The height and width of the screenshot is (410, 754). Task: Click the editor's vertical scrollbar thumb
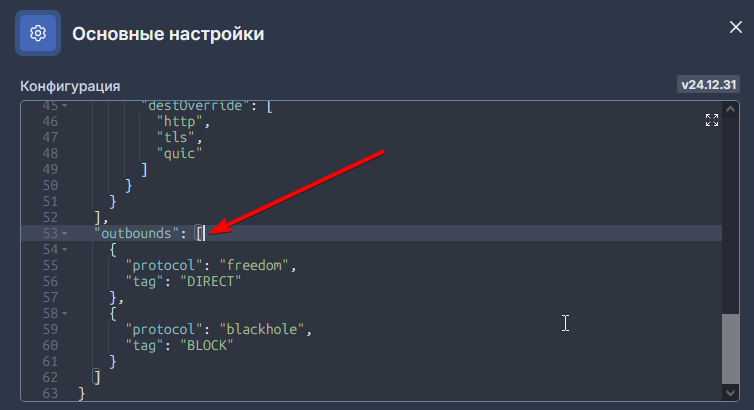tap(732, 349)
